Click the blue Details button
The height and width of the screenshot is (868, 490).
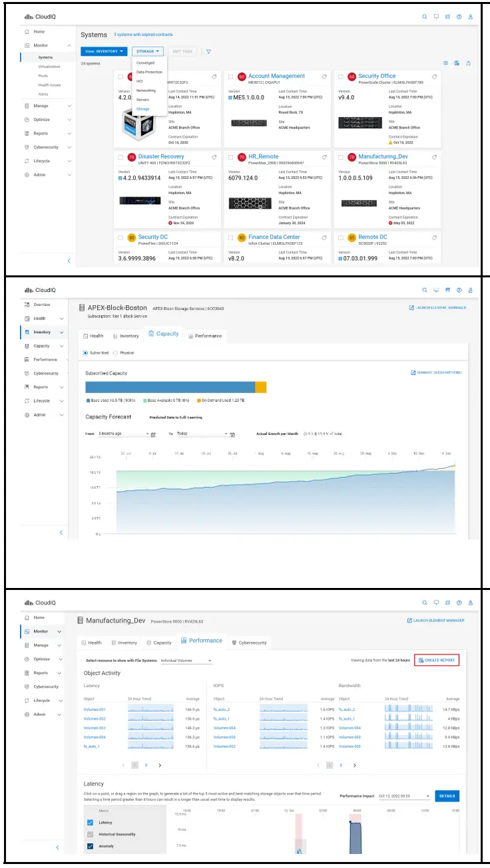click(x=447, y=796)
